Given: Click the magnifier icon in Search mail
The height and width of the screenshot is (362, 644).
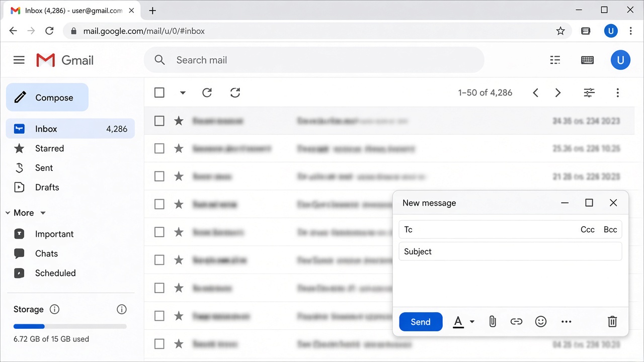Looking at the screenshot, I should point(160,60).
